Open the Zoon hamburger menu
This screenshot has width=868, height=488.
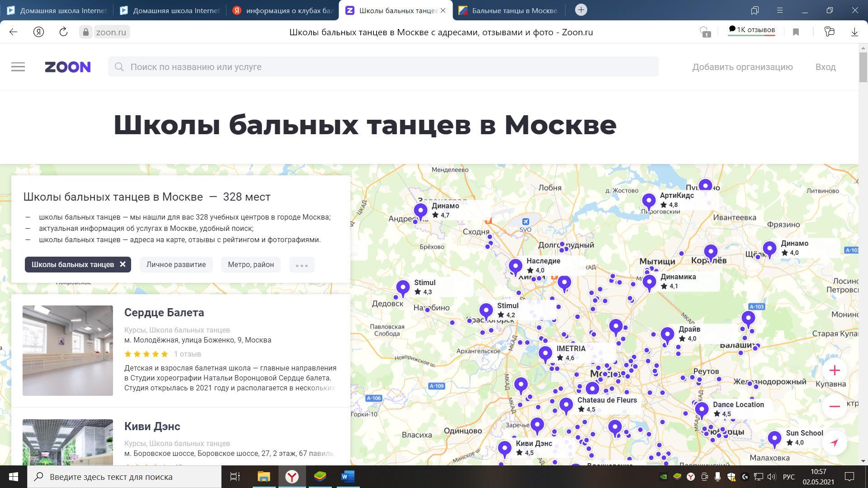tap(18, 67)
